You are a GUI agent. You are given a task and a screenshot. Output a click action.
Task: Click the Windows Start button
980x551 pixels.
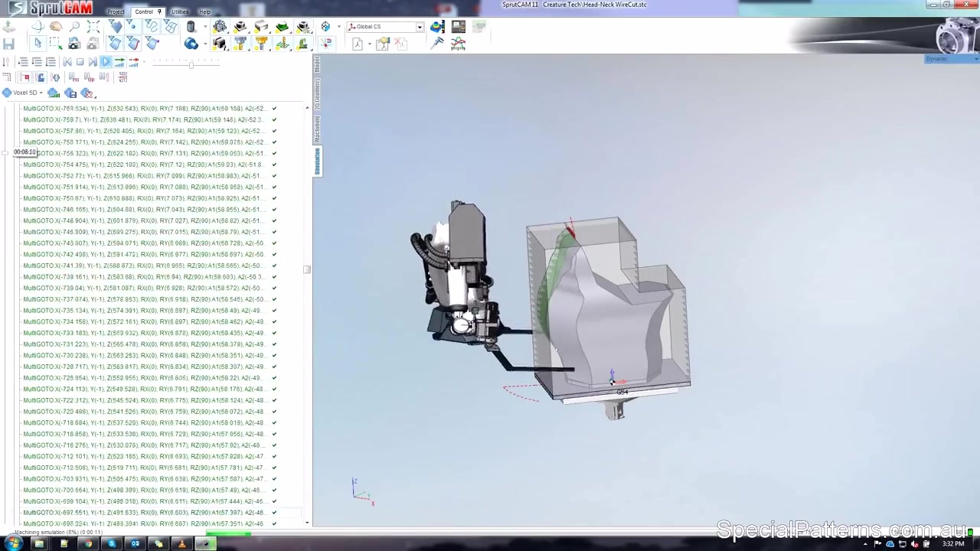tap(13, 544)
